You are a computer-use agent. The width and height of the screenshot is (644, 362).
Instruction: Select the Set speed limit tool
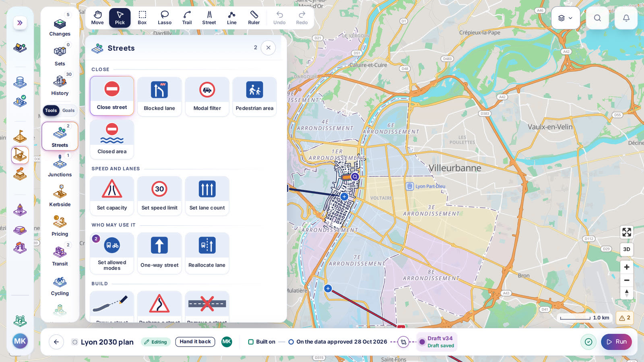point(159,196)
